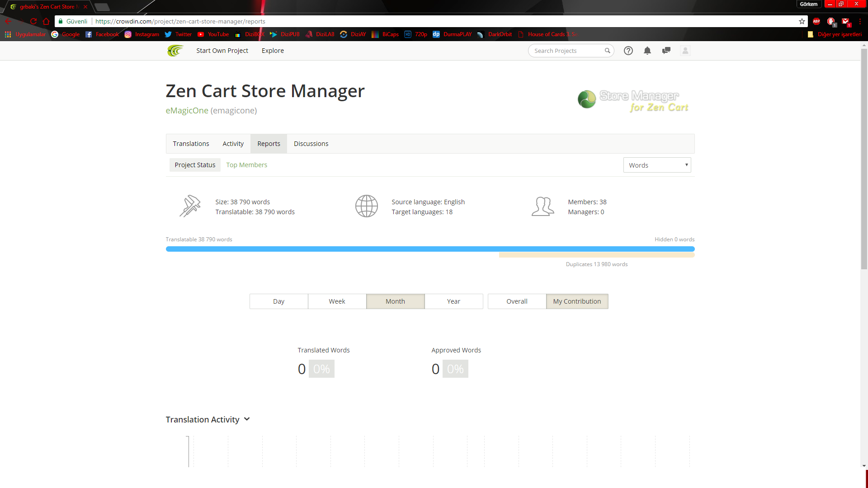868x488 pixels.
Task: Switch to My Contribution statistics
Action: tap(577, 301)
